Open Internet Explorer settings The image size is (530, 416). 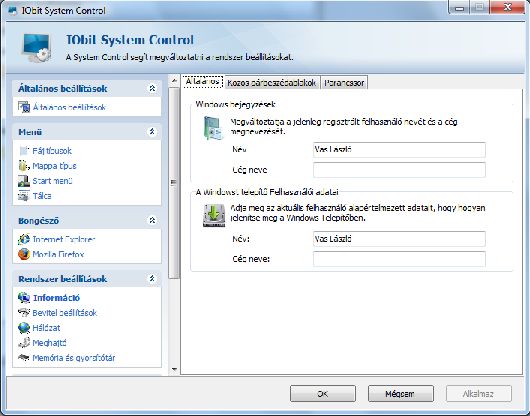click(x=64, y=239)
